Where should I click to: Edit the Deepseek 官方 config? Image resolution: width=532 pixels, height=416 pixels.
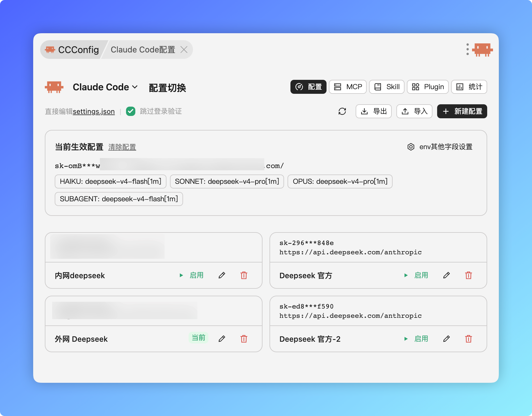(x=446, y=275)
